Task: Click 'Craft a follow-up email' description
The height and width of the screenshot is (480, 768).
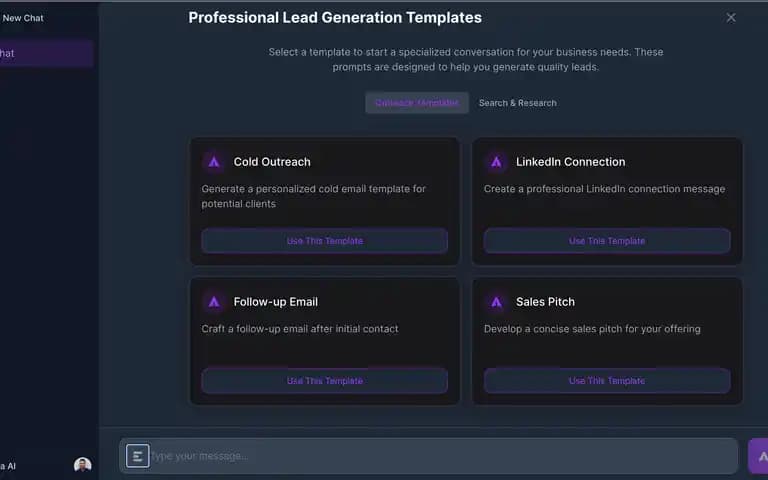Action: tap(300, 329)
